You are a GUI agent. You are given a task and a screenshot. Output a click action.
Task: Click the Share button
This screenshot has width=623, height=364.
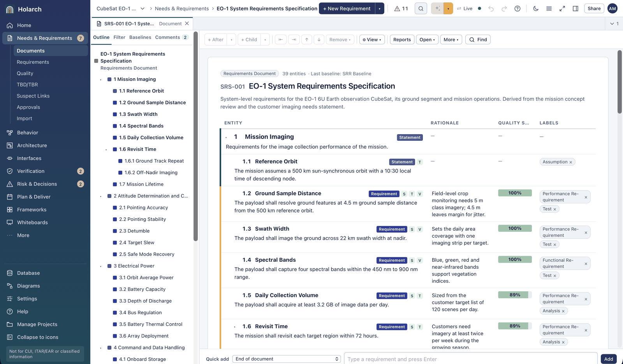[x=594, y=9]
